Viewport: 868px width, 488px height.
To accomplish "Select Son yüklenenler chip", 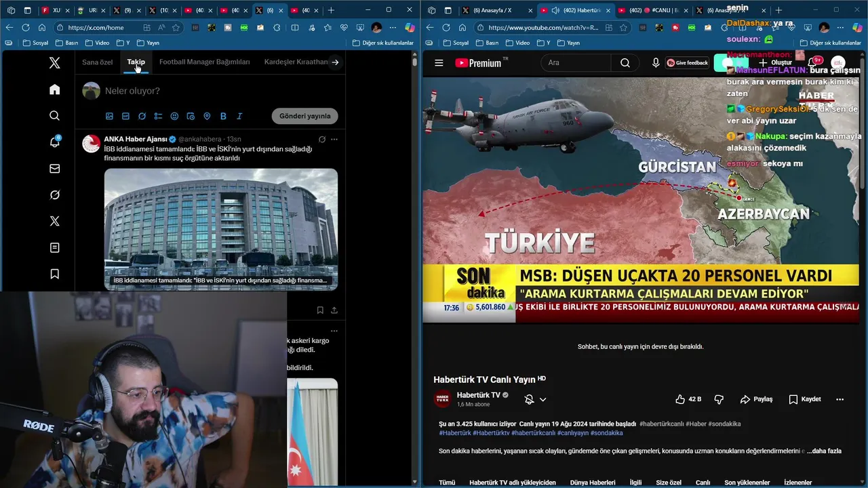I will 747,483.
